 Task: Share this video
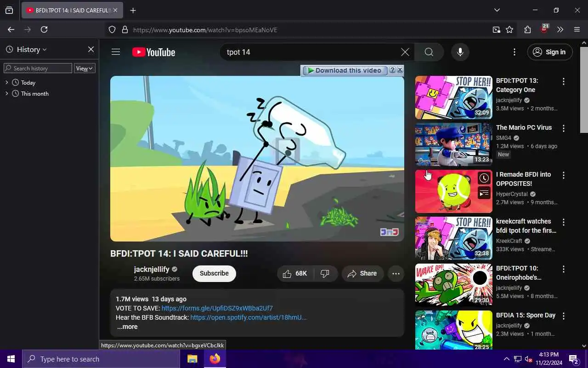tap(362, 274)
